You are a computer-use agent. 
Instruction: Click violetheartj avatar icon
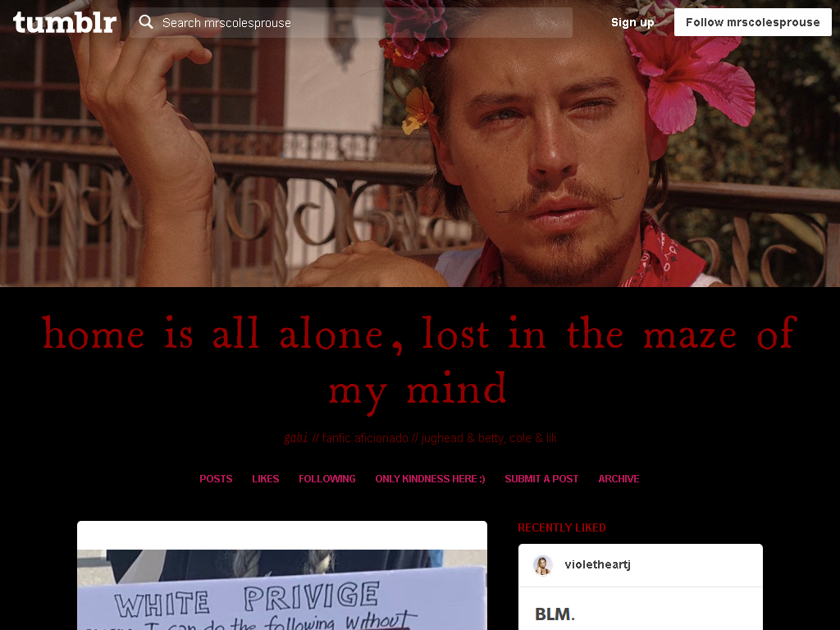coord(543,564)
